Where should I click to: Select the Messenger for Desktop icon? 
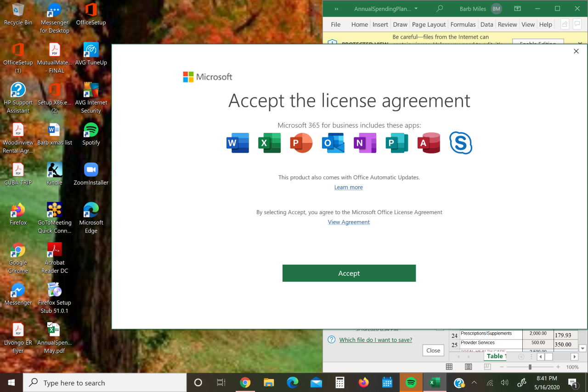(x=54, y=18)
